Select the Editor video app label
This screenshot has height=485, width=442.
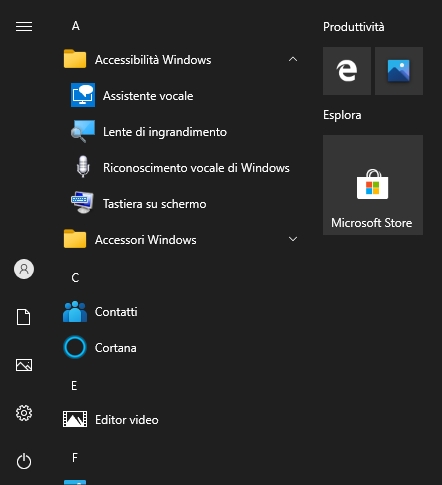(127, 420)
